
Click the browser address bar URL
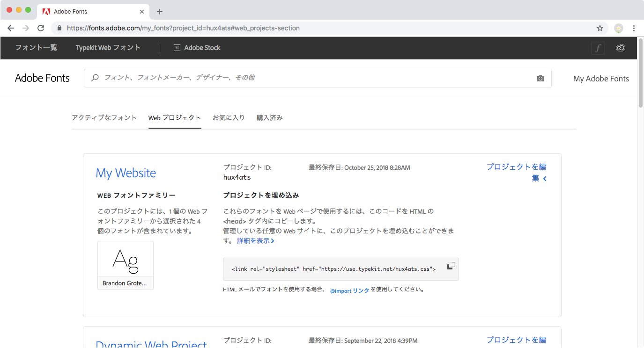click(183, 28)
